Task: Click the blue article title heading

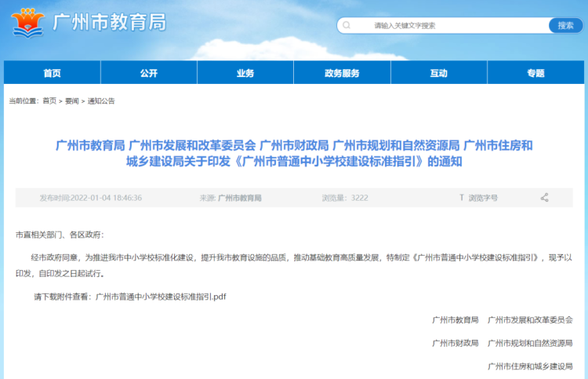Action: (294, 154)
